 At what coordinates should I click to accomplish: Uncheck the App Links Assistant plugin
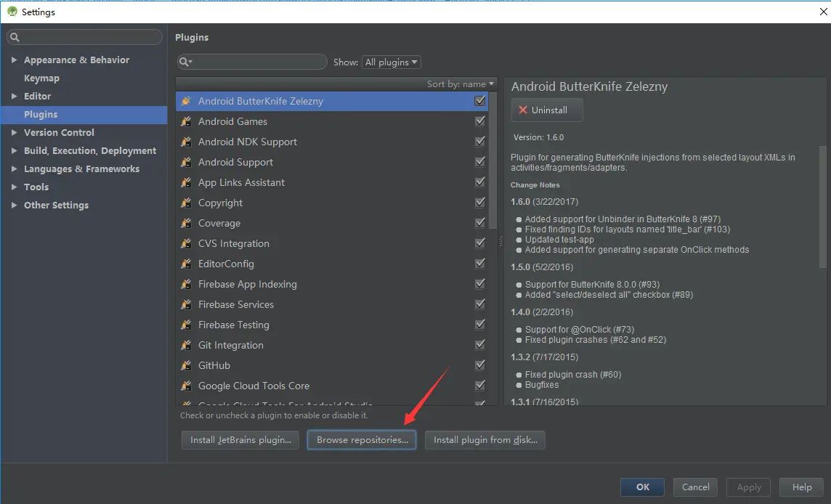(480, 182)
